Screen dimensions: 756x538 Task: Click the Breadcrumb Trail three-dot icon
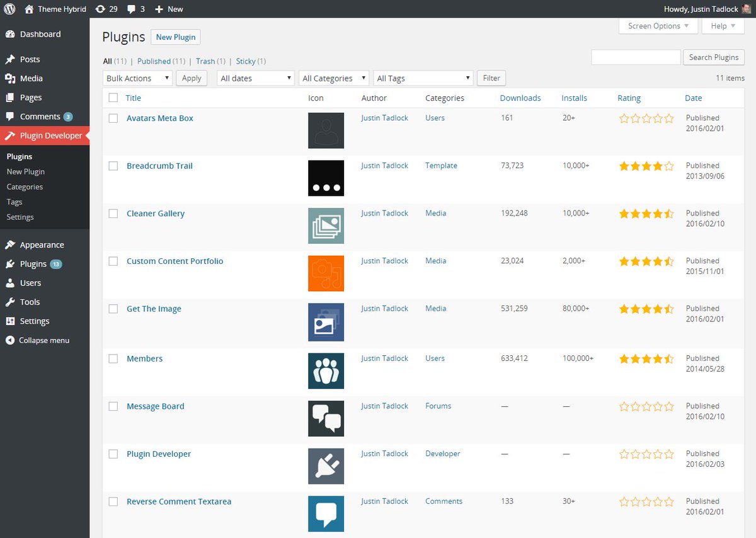click(x=326, y=178)
